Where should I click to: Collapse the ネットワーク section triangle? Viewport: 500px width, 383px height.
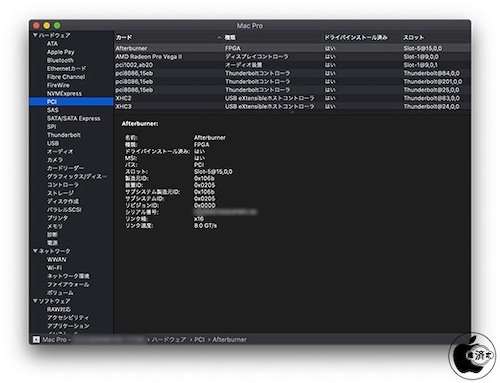pyautogui.click(x=35, y=251)
